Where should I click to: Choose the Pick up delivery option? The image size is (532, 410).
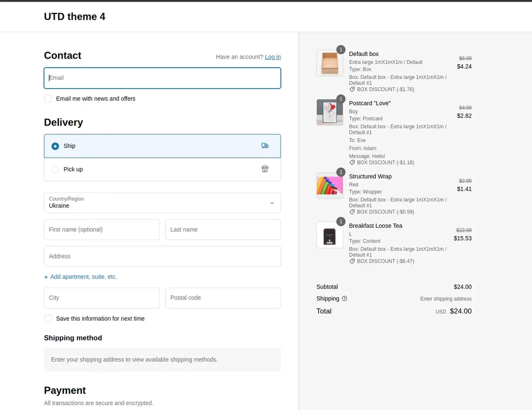pyautogui.click(x=162, y=169)
